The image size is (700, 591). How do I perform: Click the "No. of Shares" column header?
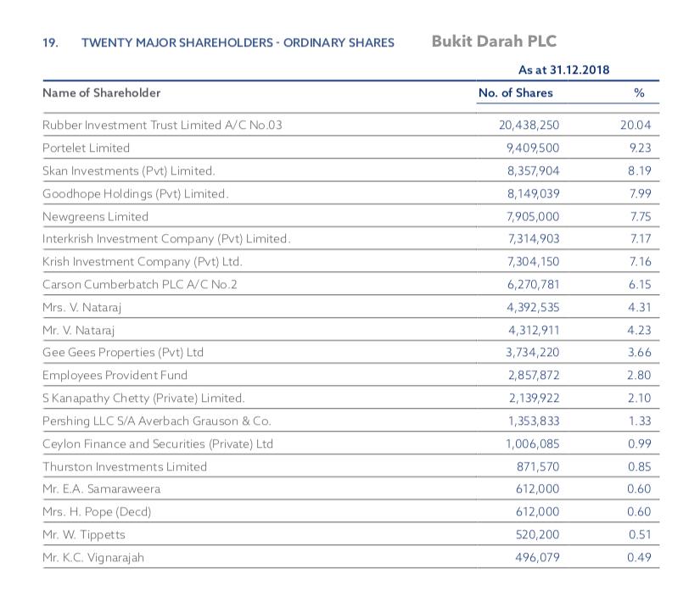[x=516, y=92]
